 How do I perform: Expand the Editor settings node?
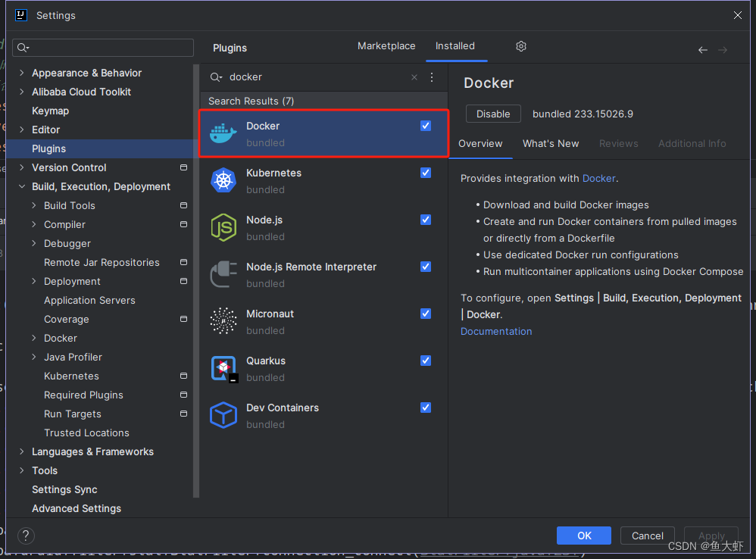pyautogui.click(x=22, y=130)
